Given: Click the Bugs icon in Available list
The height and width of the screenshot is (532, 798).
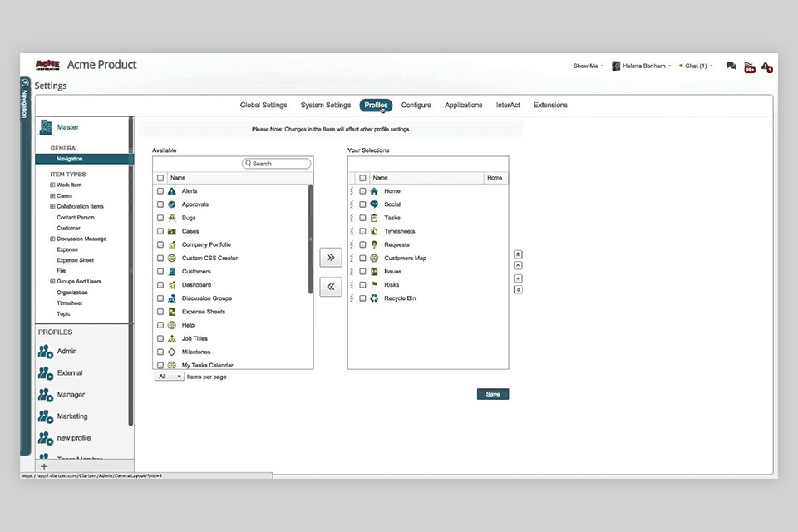Looking at the screenshot, I should point(172,218).
